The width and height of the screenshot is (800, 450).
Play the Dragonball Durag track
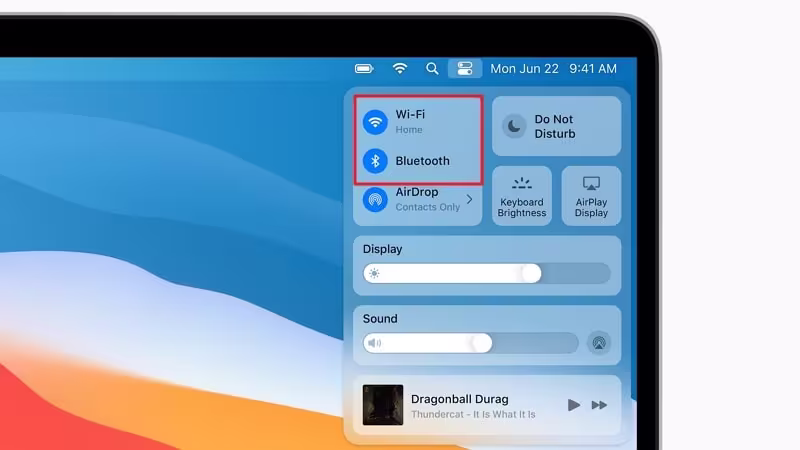tap(573, 405)
